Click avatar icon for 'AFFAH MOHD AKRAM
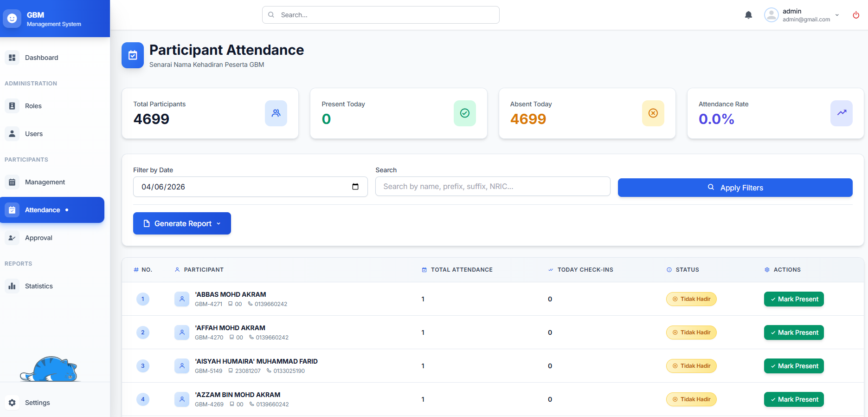Screen dimensions: 868x417 [x=182, y=332]
